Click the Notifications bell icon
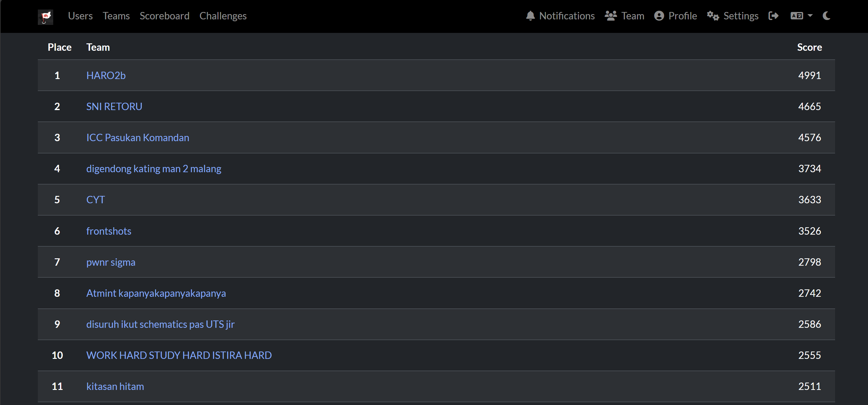Viewport: 868px width, 405px height. click(530, 16)
